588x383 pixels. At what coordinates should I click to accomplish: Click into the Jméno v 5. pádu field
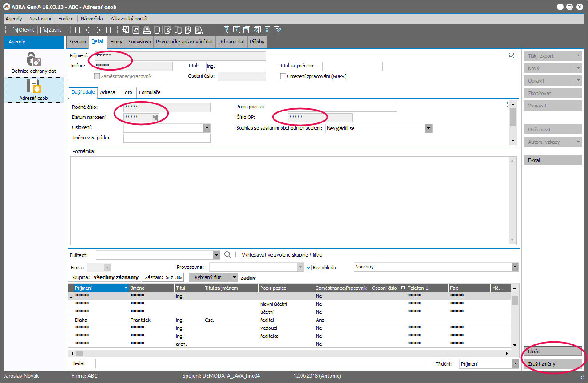point(167,138)
